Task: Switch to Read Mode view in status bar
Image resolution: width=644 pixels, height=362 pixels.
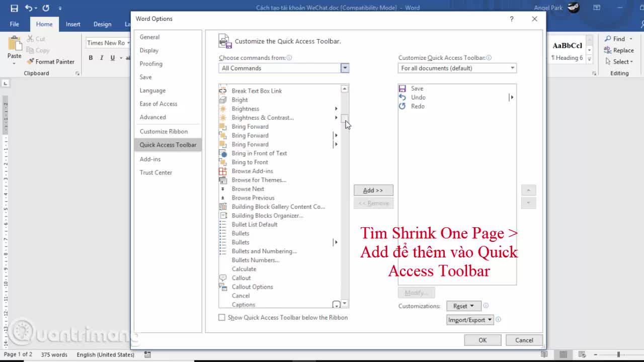Action: click(x=544, y=354)
